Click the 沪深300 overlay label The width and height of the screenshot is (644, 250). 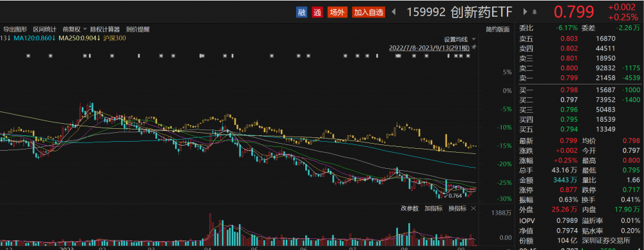coord(115,38)
